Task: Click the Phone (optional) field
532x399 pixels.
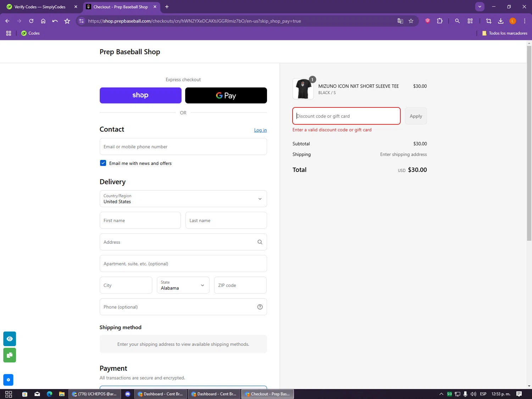Action: click(x=183, y=307)
